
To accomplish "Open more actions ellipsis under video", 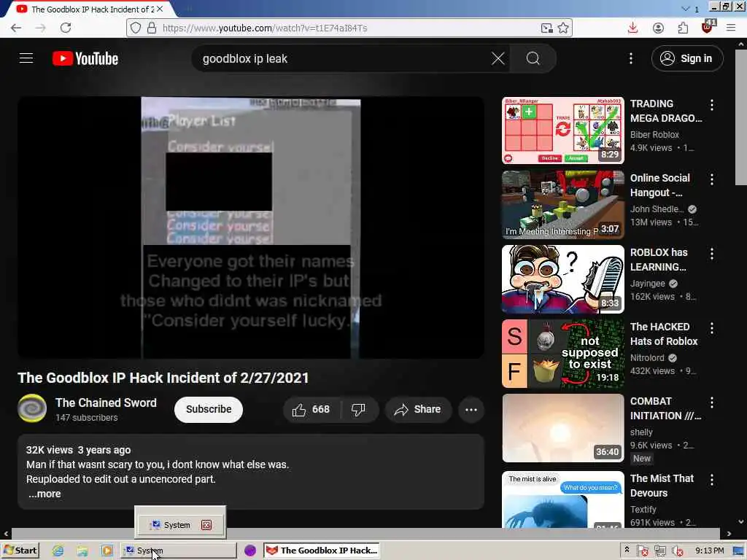I will (x=471, y=410).
